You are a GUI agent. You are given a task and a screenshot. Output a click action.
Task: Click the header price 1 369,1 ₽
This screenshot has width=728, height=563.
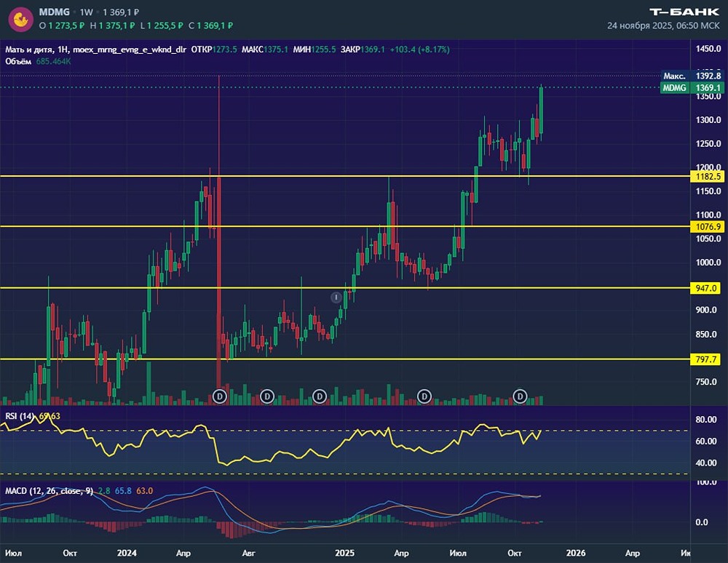pos(121,12)
